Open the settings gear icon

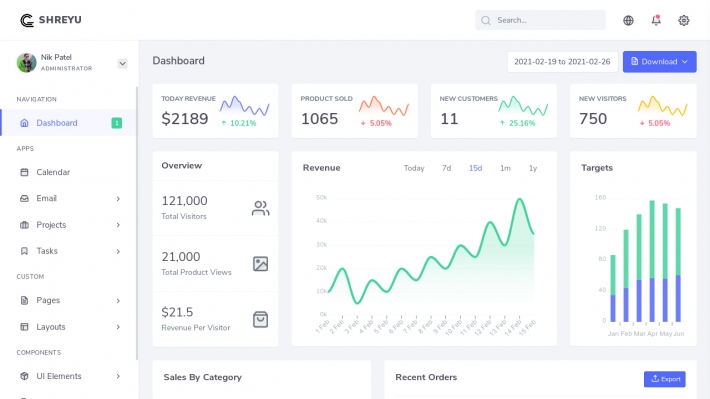(x=683, y=20)
